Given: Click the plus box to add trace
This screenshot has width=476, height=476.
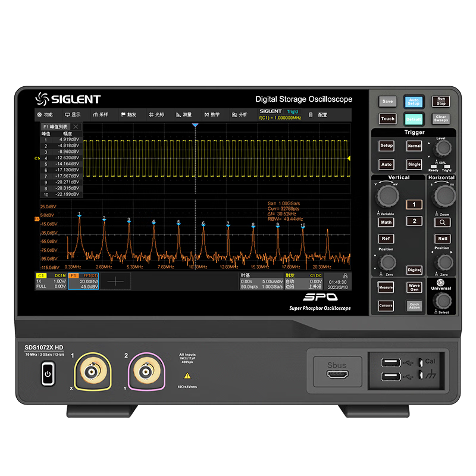Looking at the screenshot, I should pyautogui.click(x=115, y=281).
